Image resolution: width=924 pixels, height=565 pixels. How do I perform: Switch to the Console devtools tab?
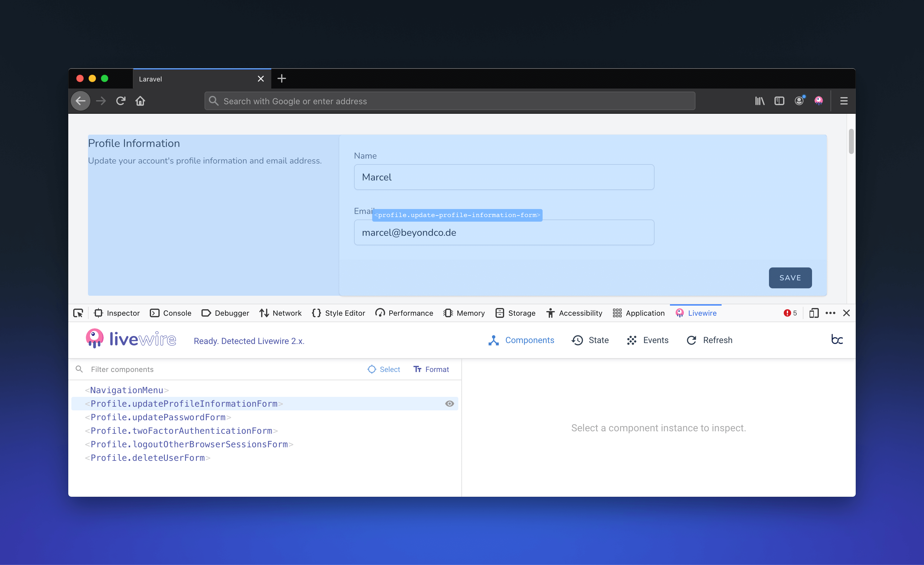pos(170,313)
